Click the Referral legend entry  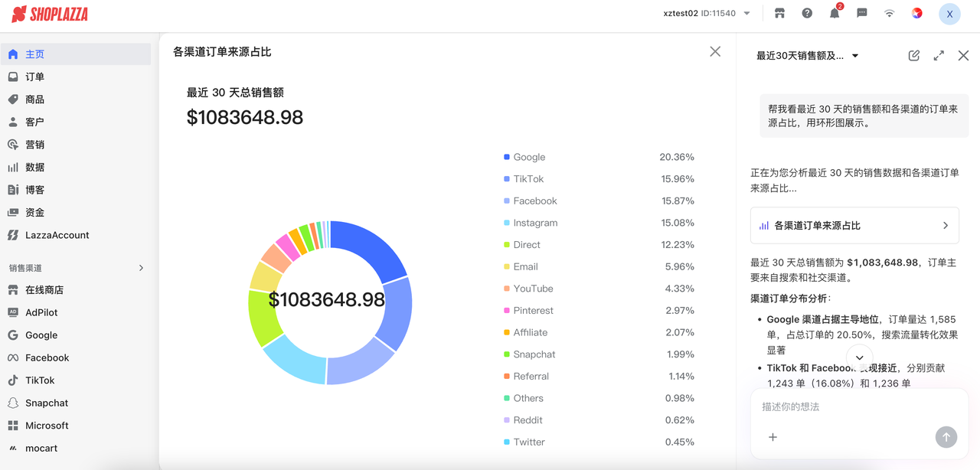coord(526,377)
